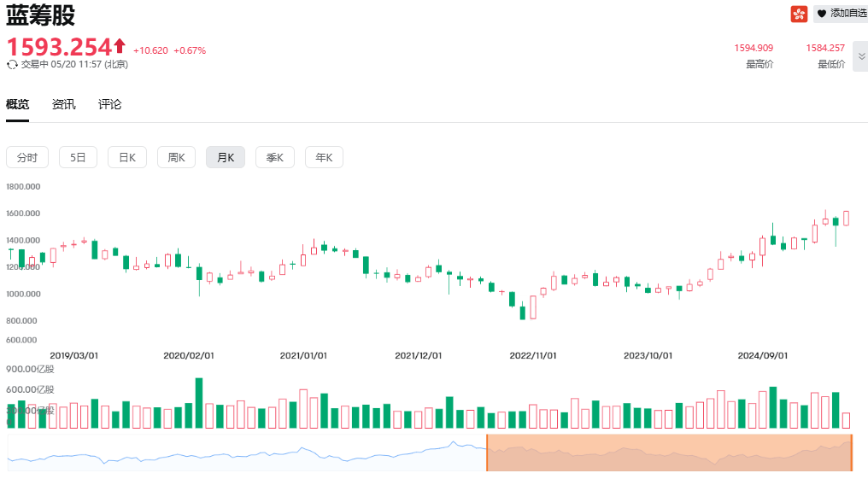The width and height of the screenshot is (868, 479).
Task: Click the high price 1594.909
Action: pyautogui.click(x=754, y=48)
